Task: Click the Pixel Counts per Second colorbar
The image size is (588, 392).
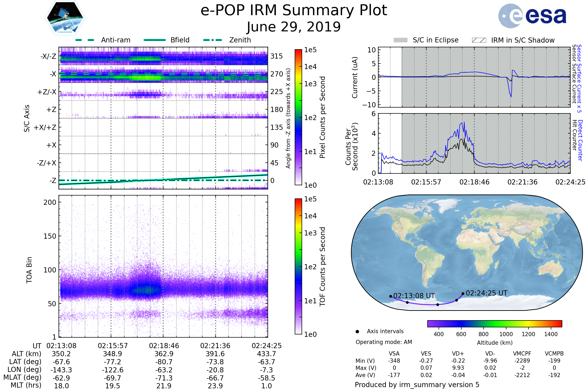Action: point(298,117)
